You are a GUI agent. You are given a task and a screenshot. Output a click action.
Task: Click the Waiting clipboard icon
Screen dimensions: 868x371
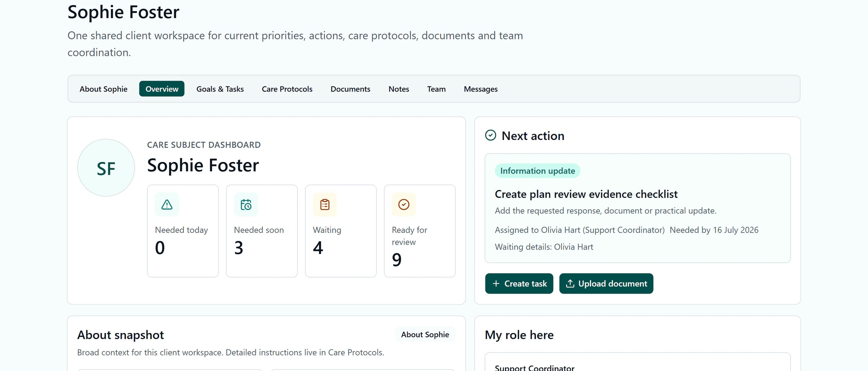tap(325, 205)
